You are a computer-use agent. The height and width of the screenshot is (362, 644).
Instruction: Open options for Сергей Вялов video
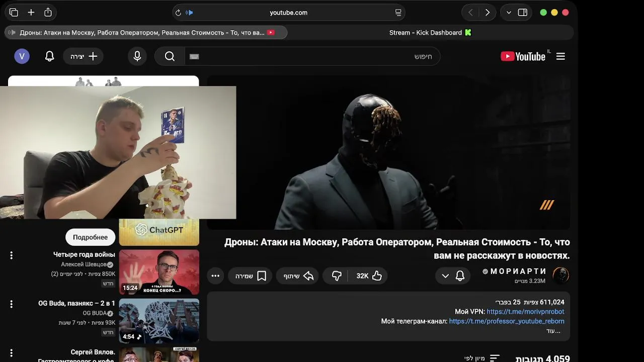pos(11,353)
